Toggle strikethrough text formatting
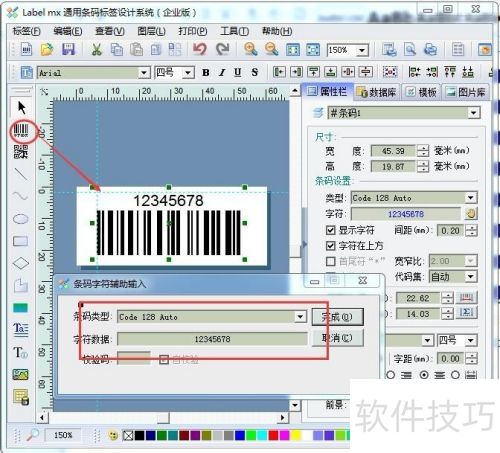Viewport: 500px width, 453px height. pos(255,72)
